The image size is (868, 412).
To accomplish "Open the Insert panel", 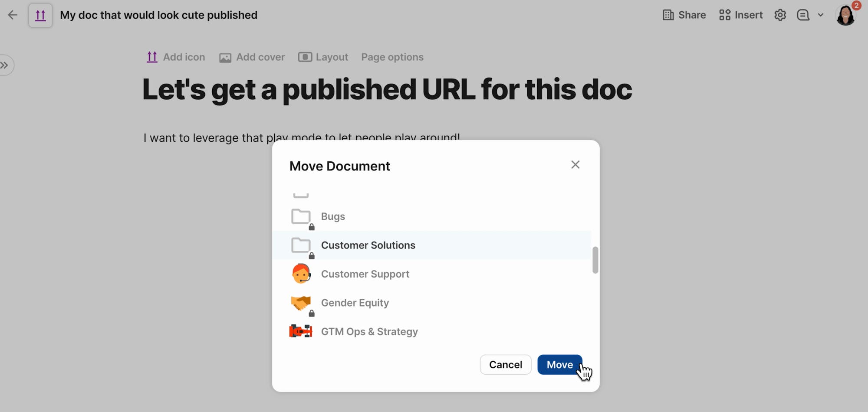I will (x=741, y=15).
